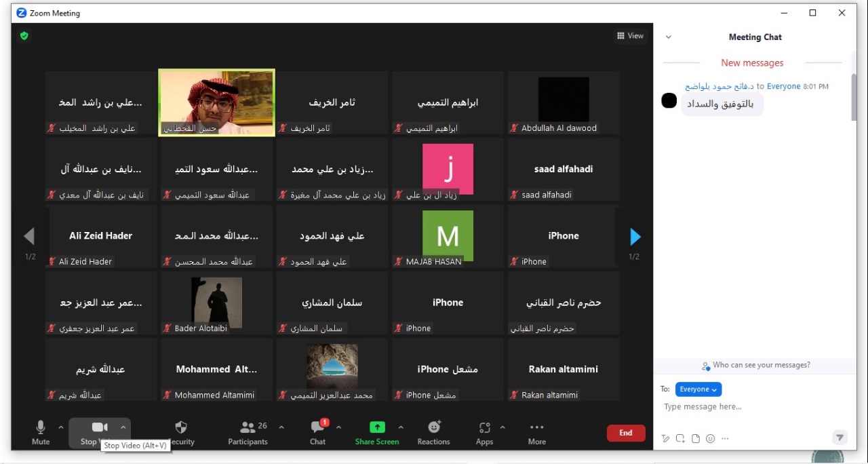
Task: Mute the microphone
Action: [x=41, y=431]
